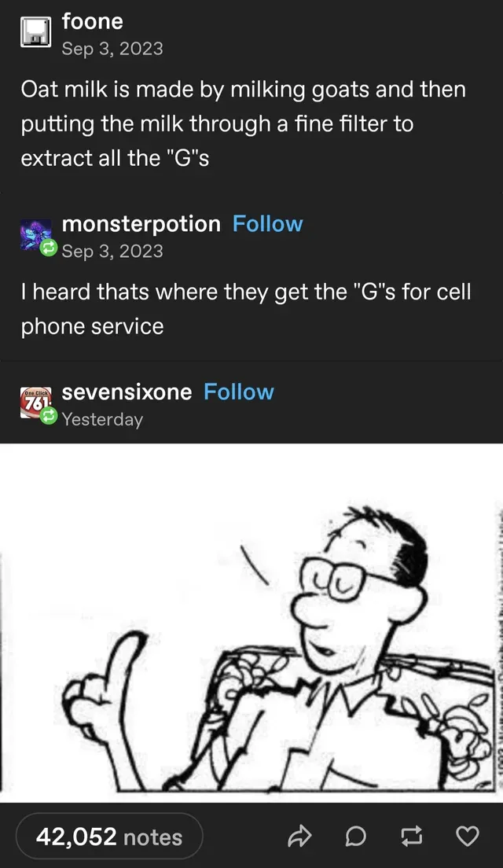Viewport: 503px width, 868px height.
Task: Click the share arrow icon
Action: click(x=300, y=837)
